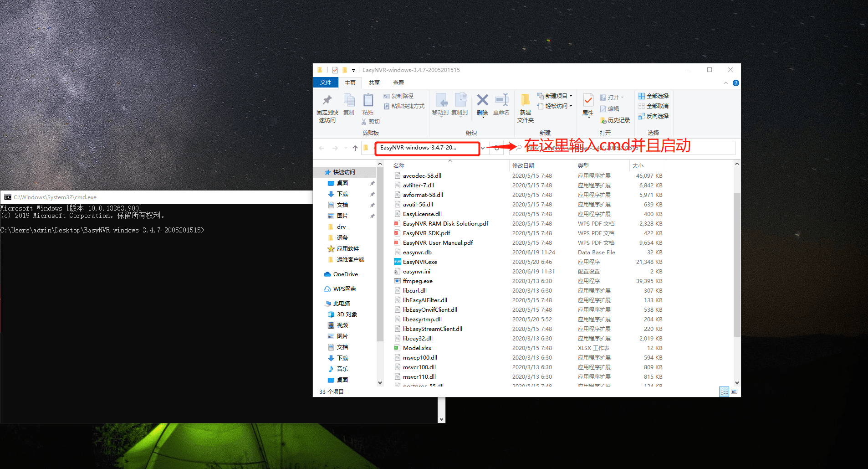Screen dimensions: 868x469
Task: Click the Select None icon
Action: click(642, 106)
